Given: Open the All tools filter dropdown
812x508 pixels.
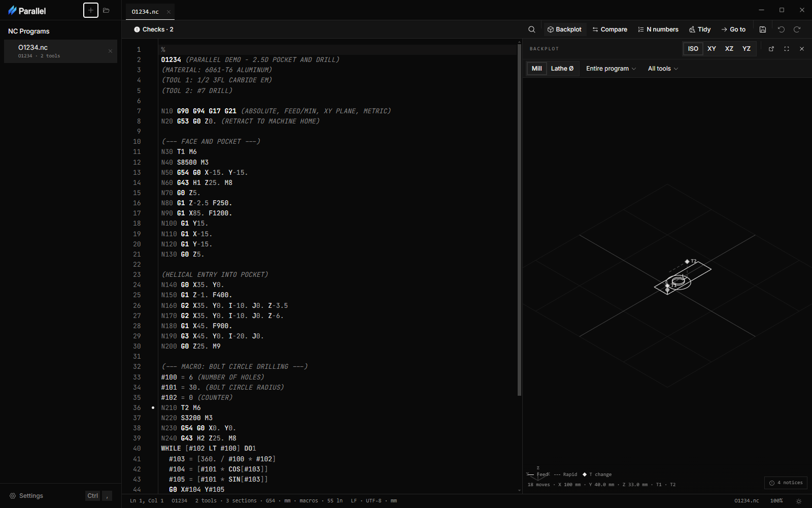Looking at the screenshot, I should (x=663, y=69).
